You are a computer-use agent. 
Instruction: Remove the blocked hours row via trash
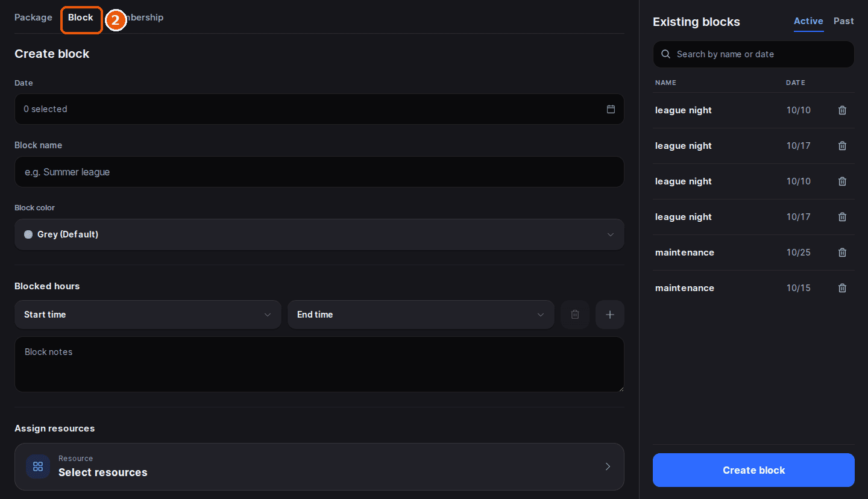[575, 315]
